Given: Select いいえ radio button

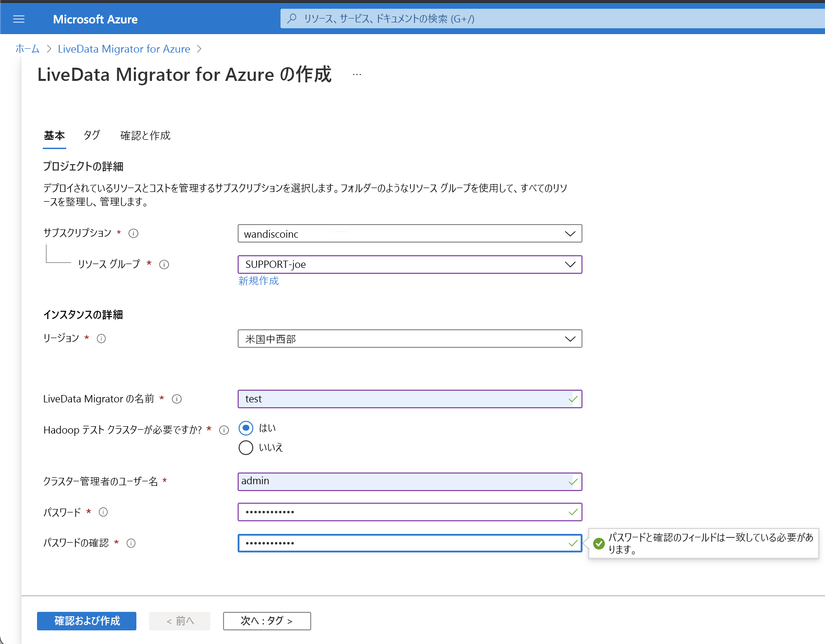Looking at the screenshot, I should tap(246, 448).
